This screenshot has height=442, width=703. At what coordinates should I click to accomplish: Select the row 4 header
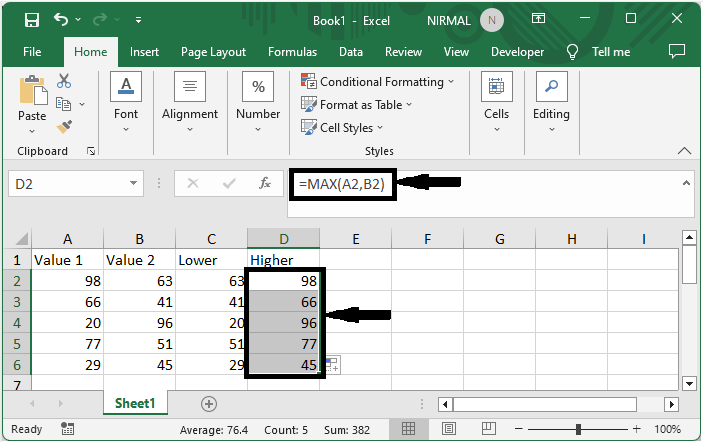pos(17,323)
